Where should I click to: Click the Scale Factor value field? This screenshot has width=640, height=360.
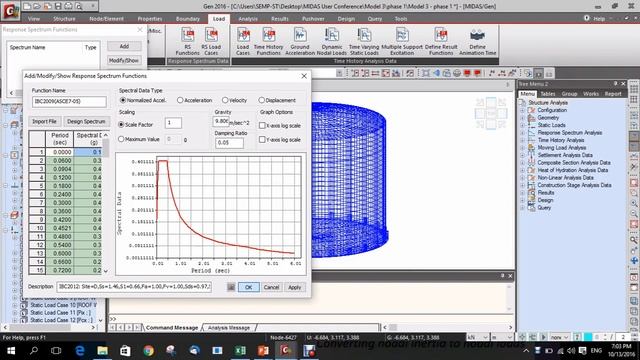pyautogui.click(x=173, y=122)
